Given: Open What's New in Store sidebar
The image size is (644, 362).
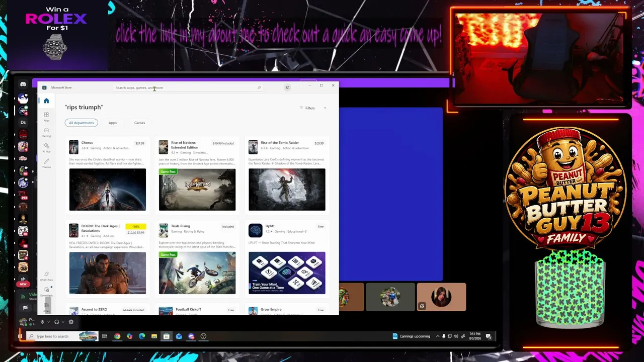Looking at the screenshot, I should point(46,276).
